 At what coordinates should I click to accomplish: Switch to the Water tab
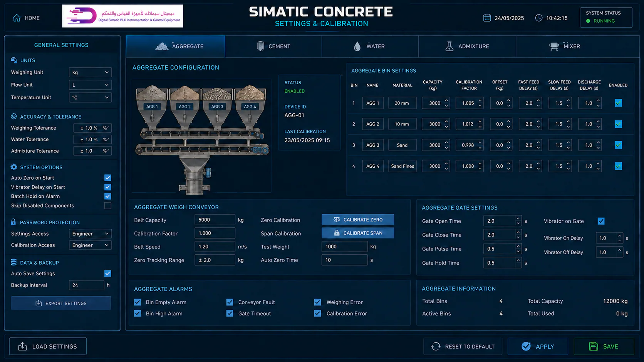tap(370, 46)
